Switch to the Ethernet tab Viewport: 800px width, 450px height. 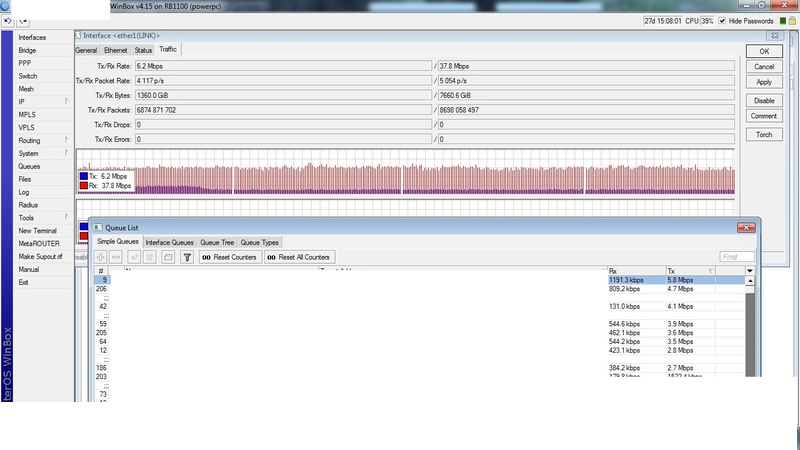coord(116,50)
